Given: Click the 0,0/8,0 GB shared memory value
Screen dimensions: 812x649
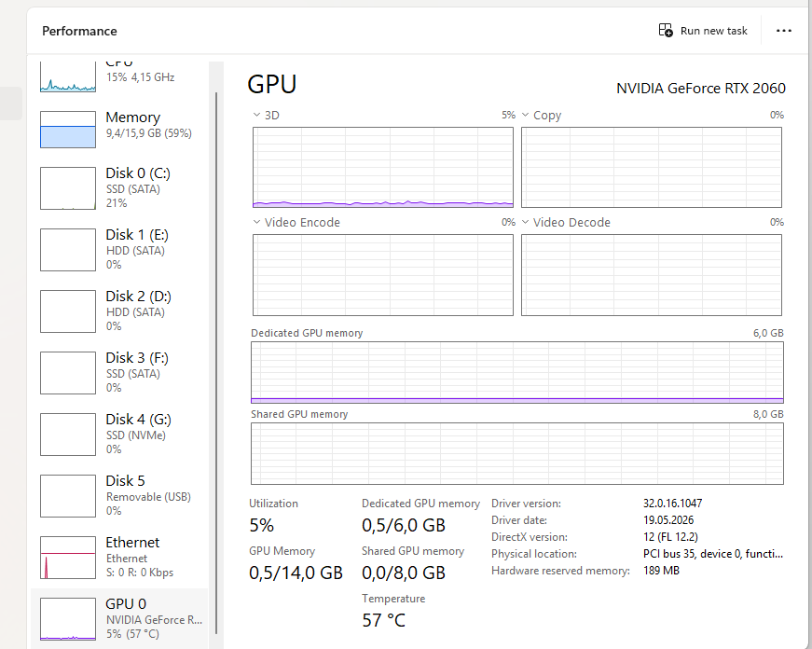Looking at the screenshot, I should pos(404,573).
